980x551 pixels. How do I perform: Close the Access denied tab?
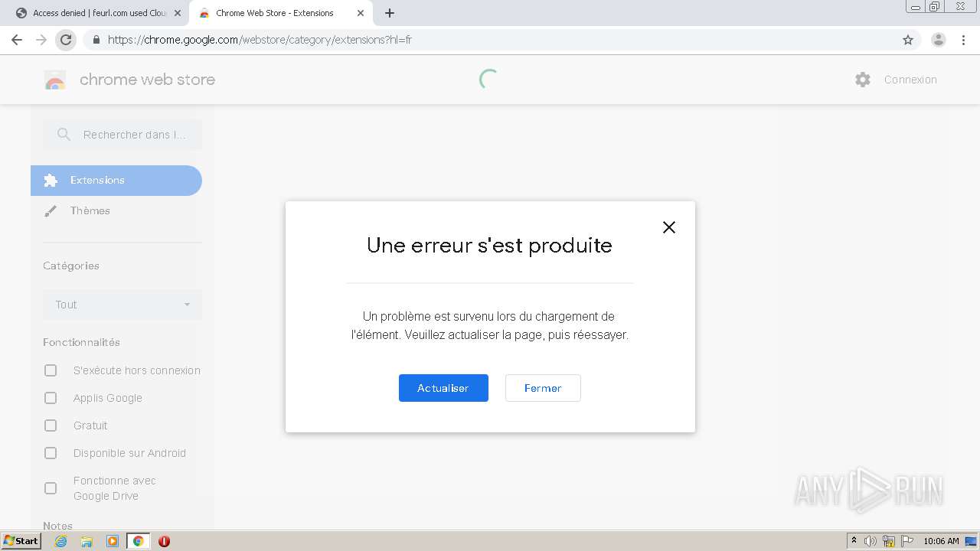[178, 13]
